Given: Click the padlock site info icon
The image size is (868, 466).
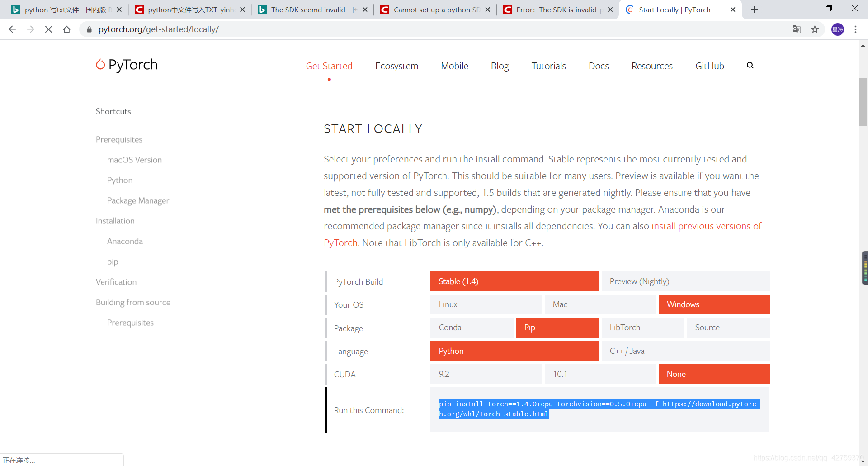Looking at the screenshot, I should click(89, 29).
